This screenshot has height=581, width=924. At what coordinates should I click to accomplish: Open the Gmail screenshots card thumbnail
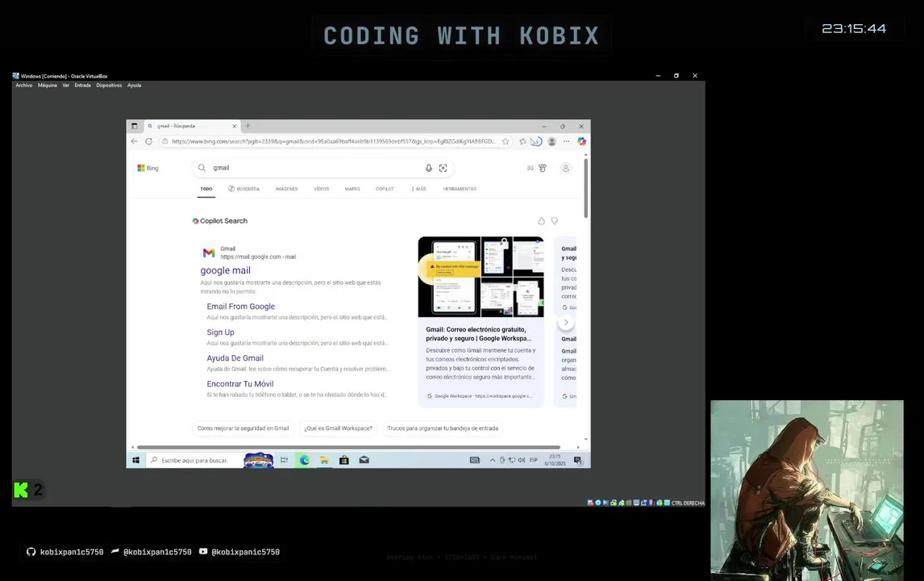[x=481, y=277]
